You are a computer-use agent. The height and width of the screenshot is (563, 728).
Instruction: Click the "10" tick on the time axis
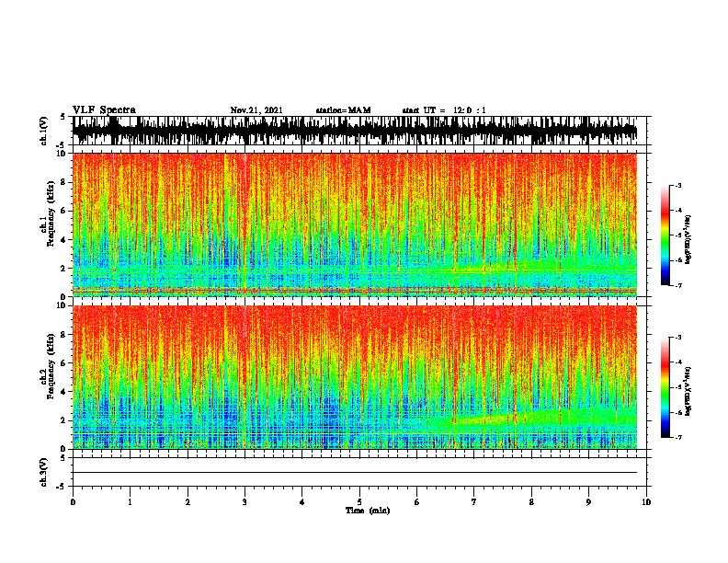(646, 501)
